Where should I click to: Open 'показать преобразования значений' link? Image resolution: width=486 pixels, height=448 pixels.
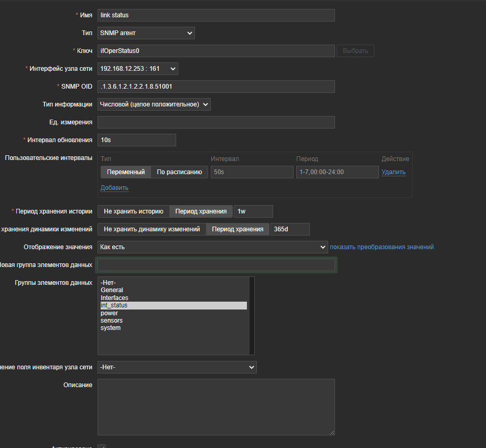(382, 247)
